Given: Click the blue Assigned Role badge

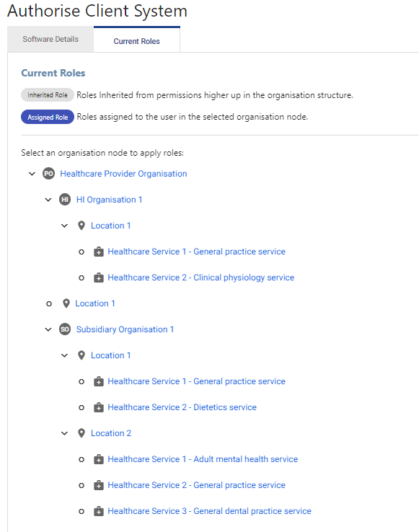Looking at the screenshot, I should coord(48,117).
